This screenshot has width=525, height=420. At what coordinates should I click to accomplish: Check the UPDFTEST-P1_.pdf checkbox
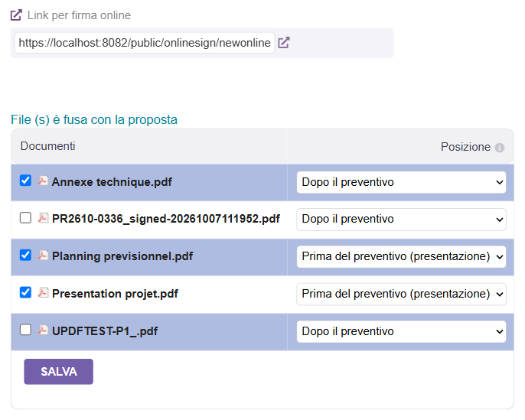click(25, 330)
